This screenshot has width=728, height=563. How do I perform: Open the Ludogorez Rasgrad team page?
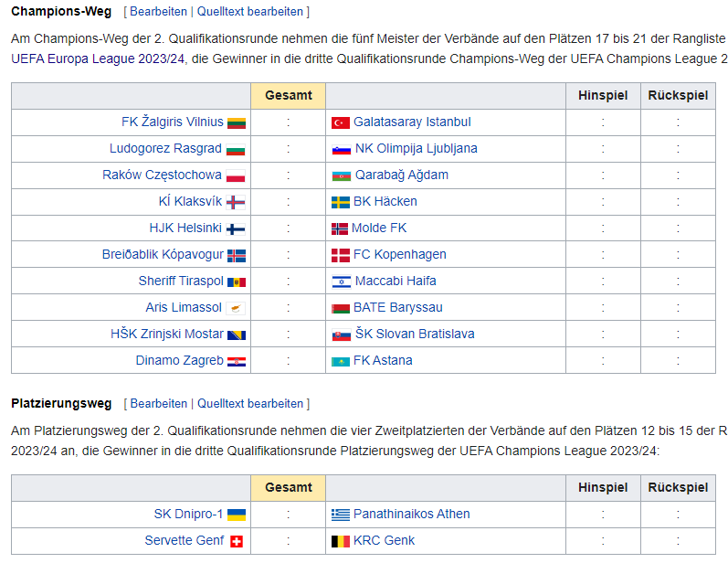165,149
